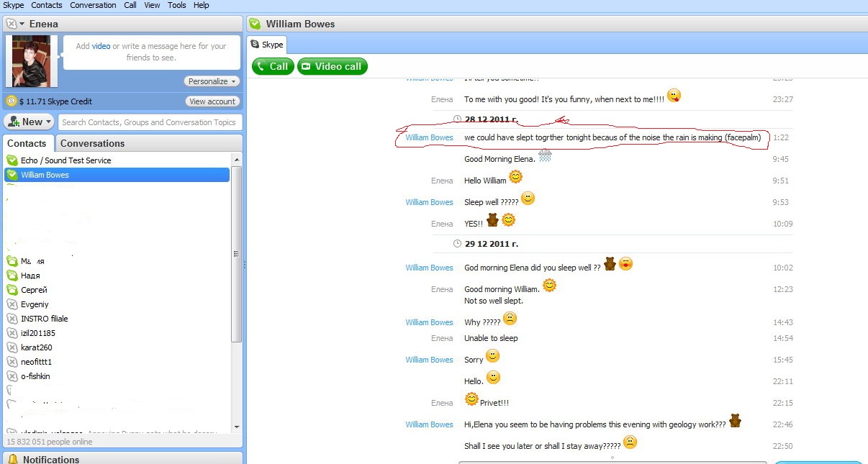Click the offline icon beside karat260
This screenshot has height=464, width=868.
click(x=12, y=347)
